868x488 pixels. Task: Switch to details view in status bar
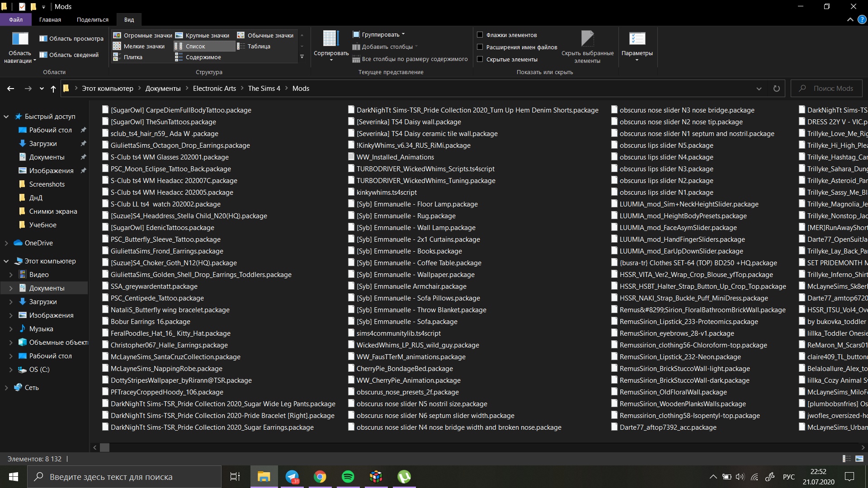click(847, 459)
